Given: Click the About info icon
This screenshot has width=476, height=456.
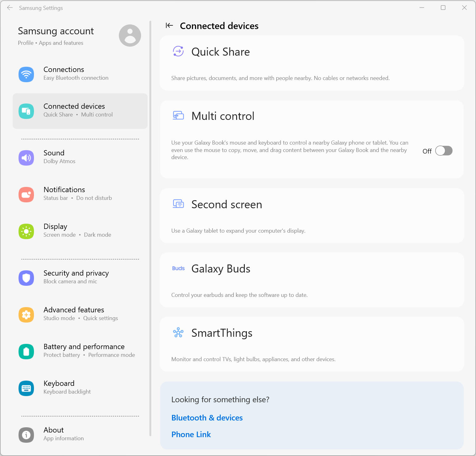Looking at the screenshot, I should (26, 435).
